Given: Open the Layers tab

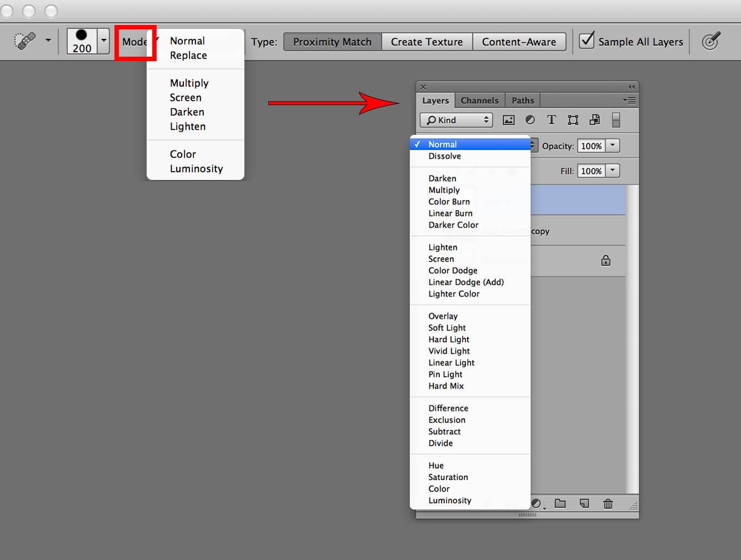Looking at the screenshot, I should 435,101.
